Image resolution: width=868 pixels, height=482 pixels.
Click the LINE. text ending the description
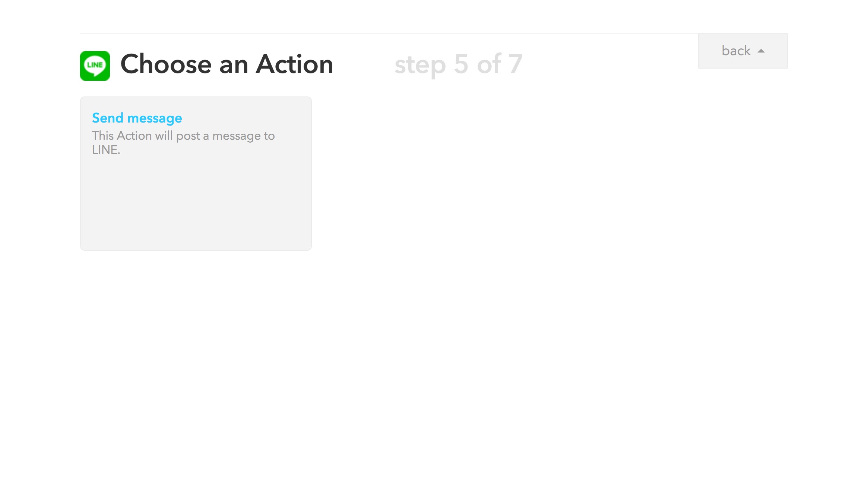point(106,150)
